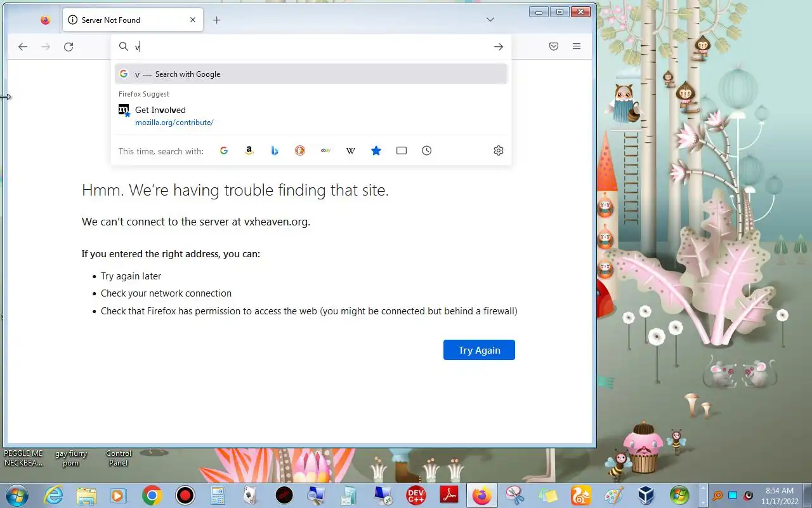Open Calculator from the taskbar
Image resolution: width=812 pixels, height=508 pixels.
(x=218, y=495)
